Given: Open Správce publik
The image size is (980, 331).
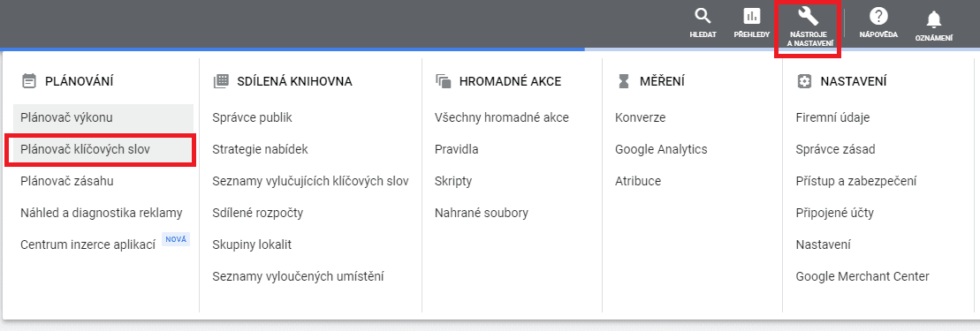Looking at the screenshot, I should (252, 117).
